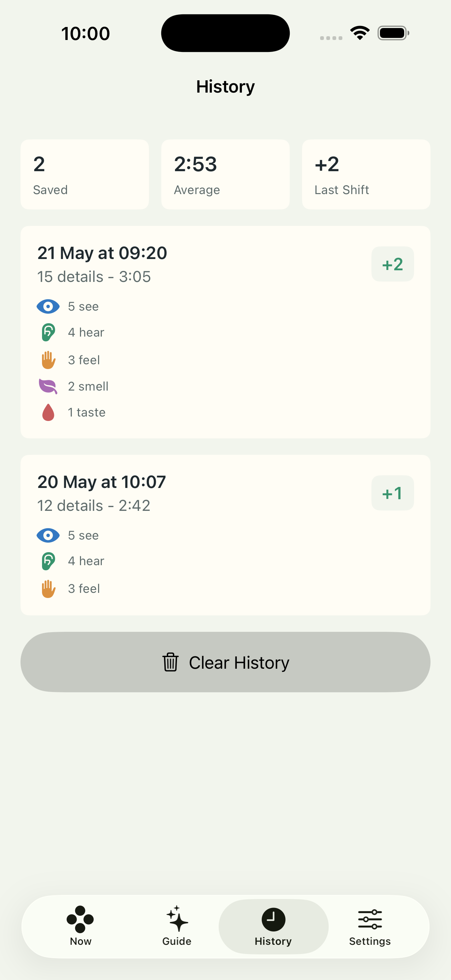The width and height of the screenshot is (451, 980).
Task: Open the Now tab
Action: click(x=80, y=926)
